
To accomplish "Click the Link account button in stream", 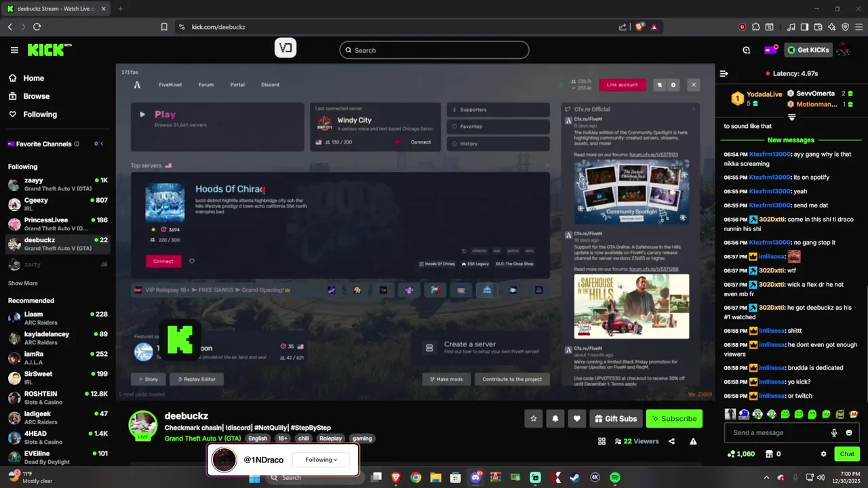I will pos(622,85).
